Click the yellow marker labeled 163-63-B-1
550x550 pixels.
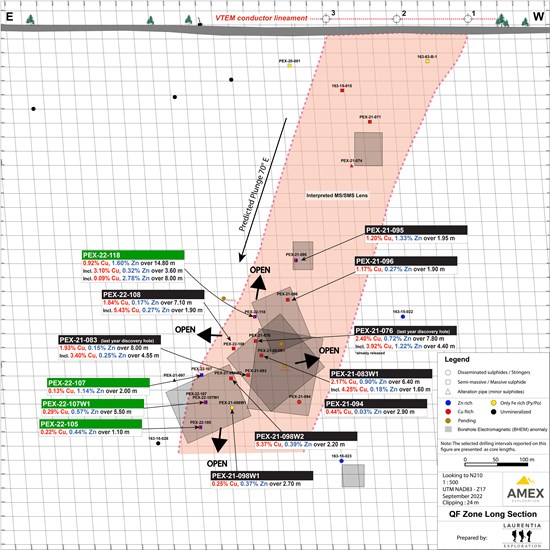click(x=427, y=61)
